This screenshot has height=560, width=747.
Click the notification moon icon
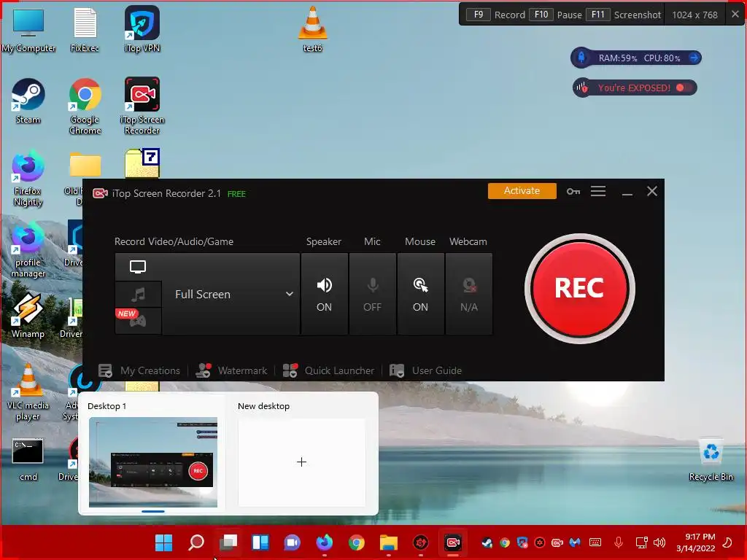(727, 542)
